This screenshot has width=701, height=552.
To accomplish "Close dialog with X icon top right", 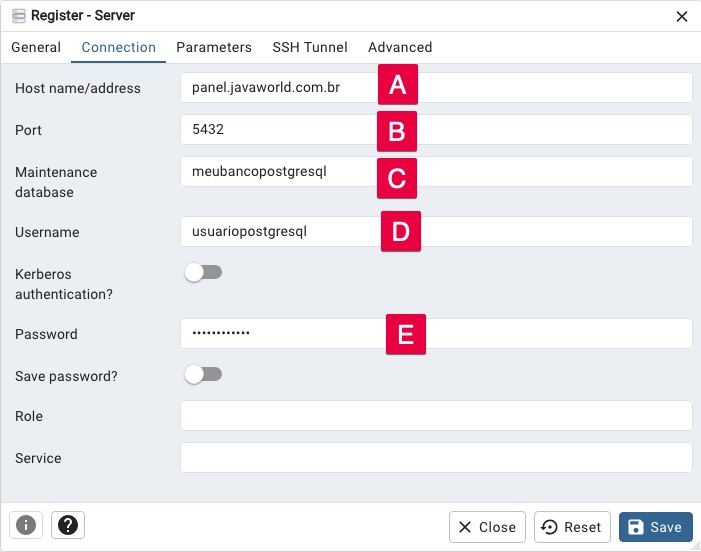I will tap(681, 17).
